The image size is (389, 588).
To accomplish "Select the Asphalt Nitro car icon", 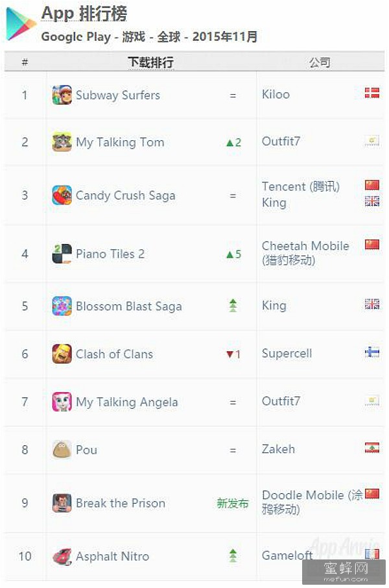I will [x=62, y=556].
